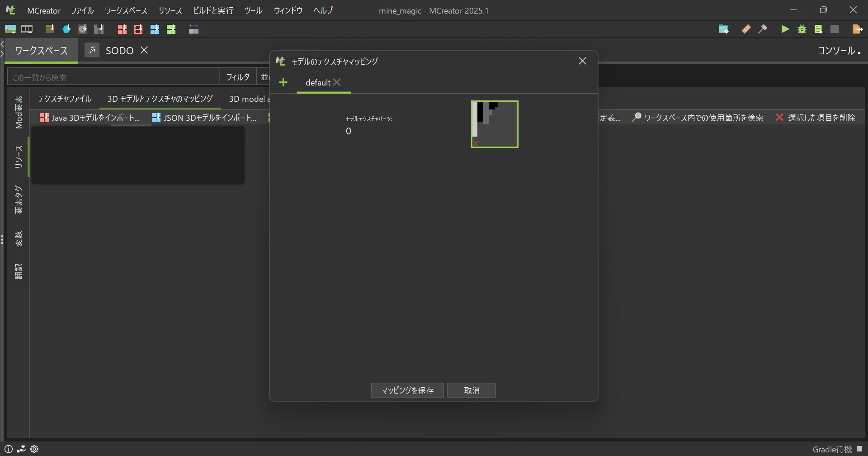Click 選択した項目を削除 button
The width and height of the screenshot is (868, 456).
click(x=815, y=118)
